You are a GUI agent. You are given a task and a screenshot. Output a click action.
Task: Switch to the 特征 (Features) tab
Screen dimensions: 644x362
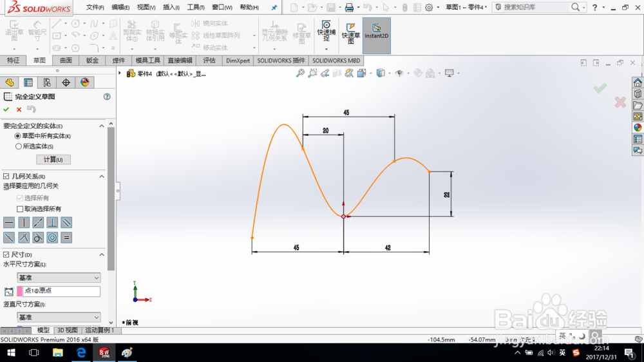13,61
